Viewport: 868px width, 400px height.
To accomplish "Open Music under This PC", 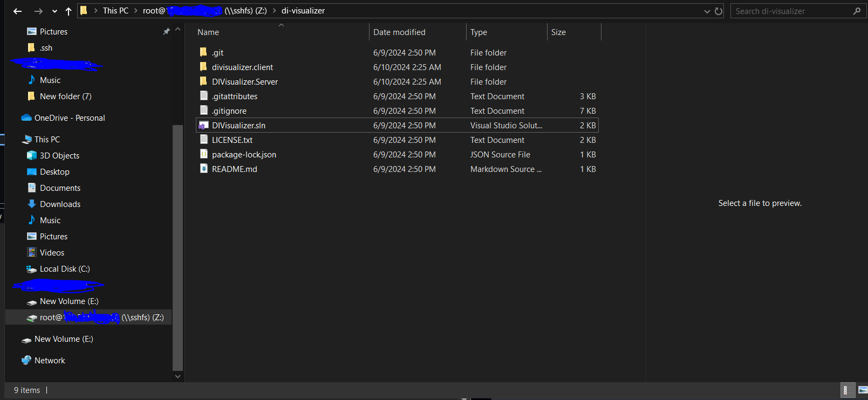I will 50,220.
